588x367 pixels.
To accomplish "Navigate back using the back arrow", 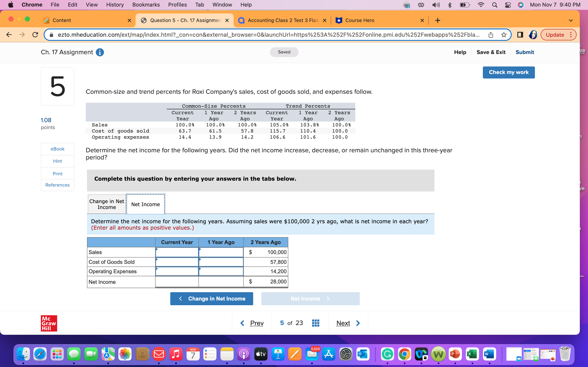I will 9,34.
